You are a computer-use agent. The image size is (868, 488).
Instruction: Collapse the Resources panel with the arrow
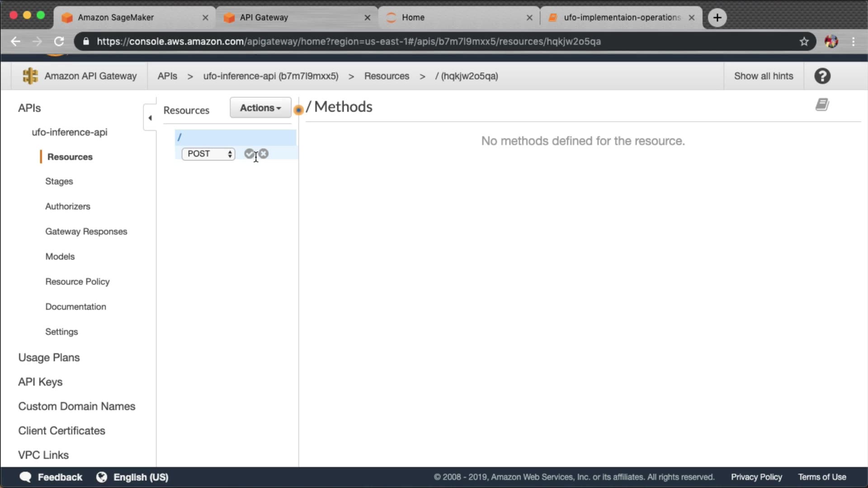tap(150, 118)
